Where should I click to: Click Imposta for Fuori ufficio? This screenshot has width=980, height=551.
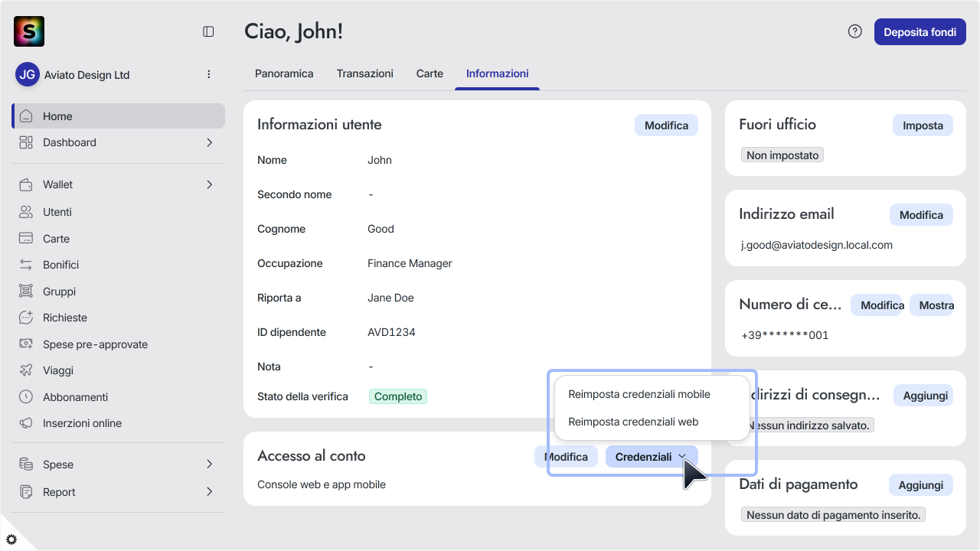click(x=923, y=126)
